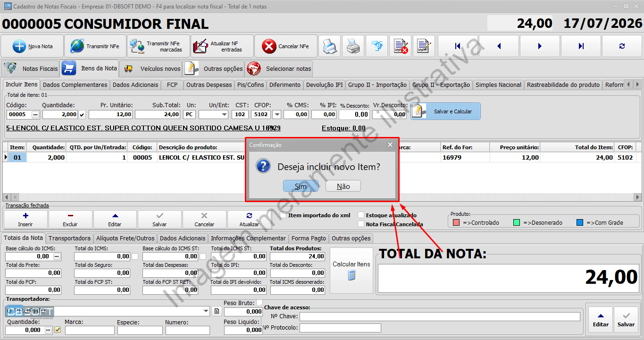Click ellipsis beside transport Quantidade field

click(49, 330)
